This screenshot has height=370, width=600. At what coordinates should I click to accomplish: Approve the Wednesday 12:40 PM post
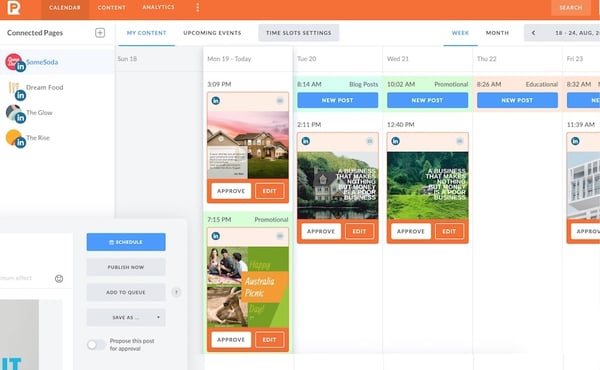coord(411,231)
